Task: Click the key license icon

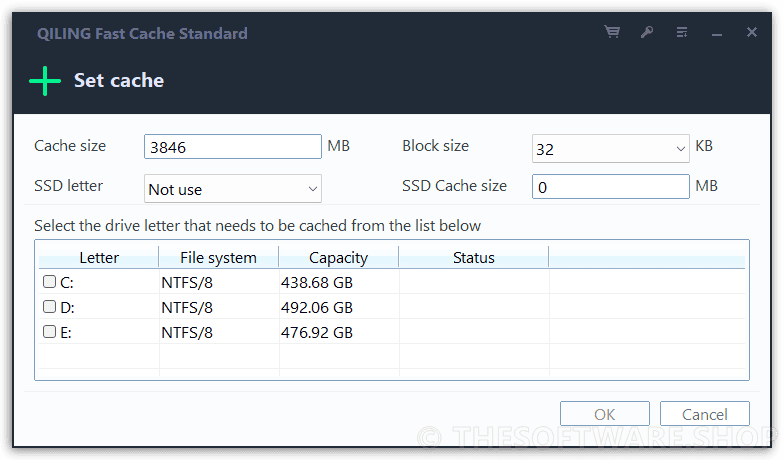Action: click(x=647, y=32)
